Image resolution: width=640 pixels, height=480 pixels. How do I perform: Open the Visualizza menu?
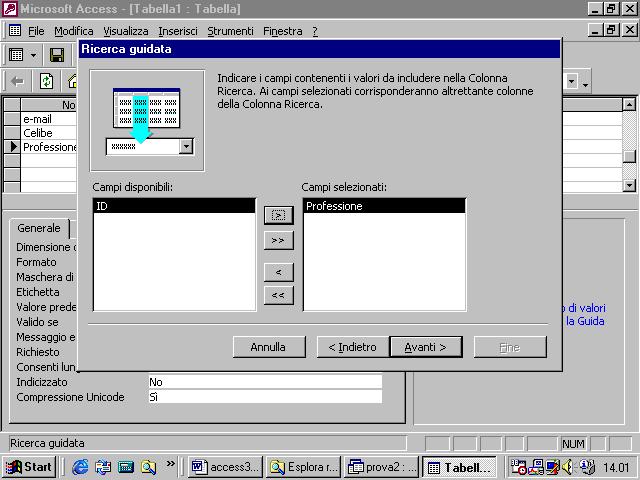(x=126, y=31)
